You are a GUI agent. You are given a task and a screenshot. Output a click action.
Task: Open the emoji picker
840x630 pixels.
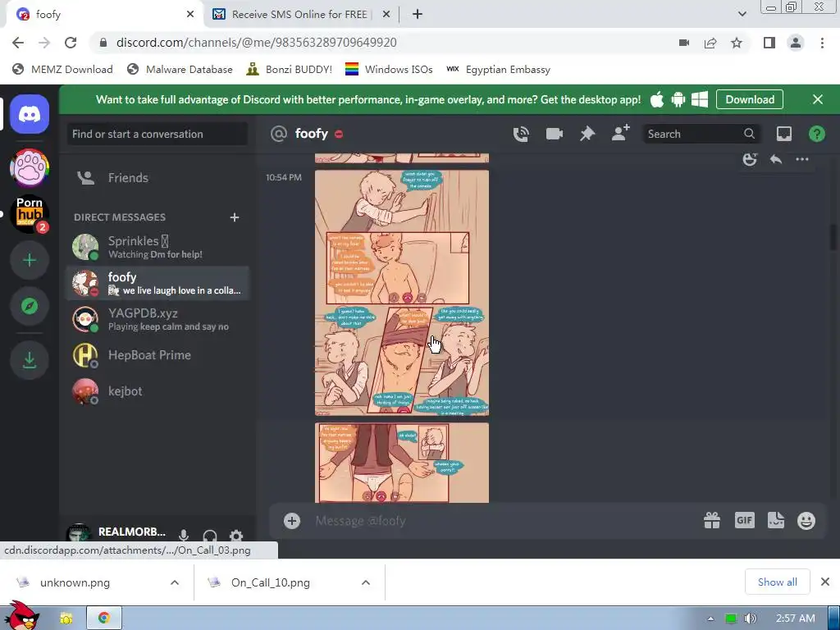(x=806, y=521)
